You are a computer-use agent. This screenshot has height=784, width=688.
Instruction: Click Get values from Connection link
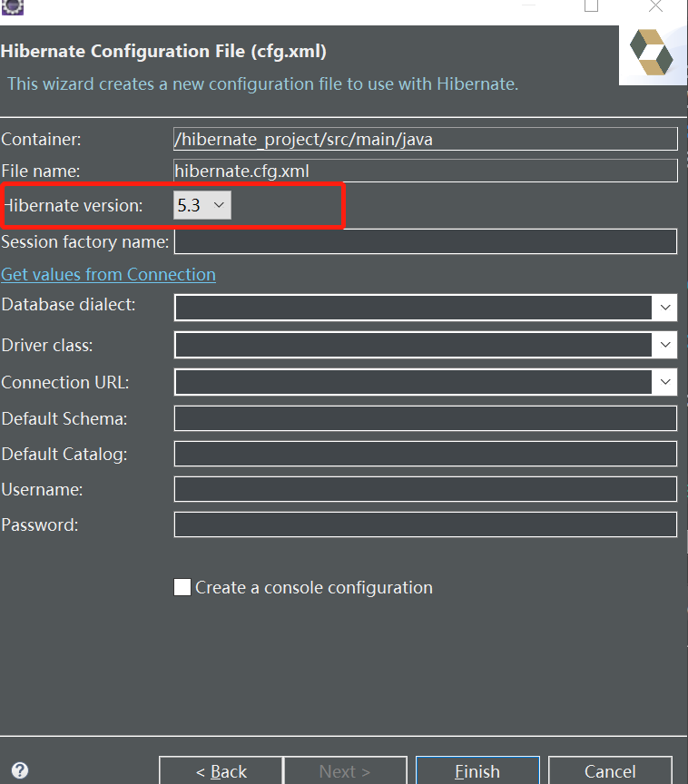tap(109, 275)
